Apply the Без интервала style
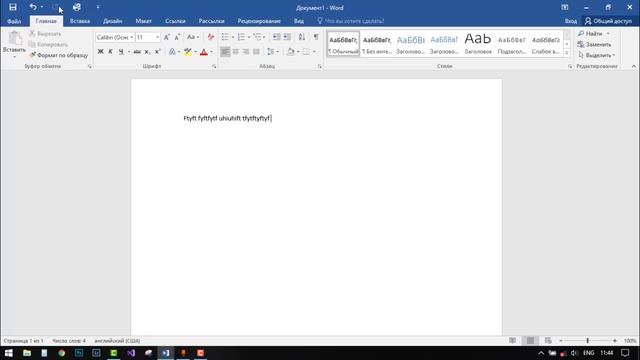The height and width of the screenshot is (360, 640). coord(376,44)
